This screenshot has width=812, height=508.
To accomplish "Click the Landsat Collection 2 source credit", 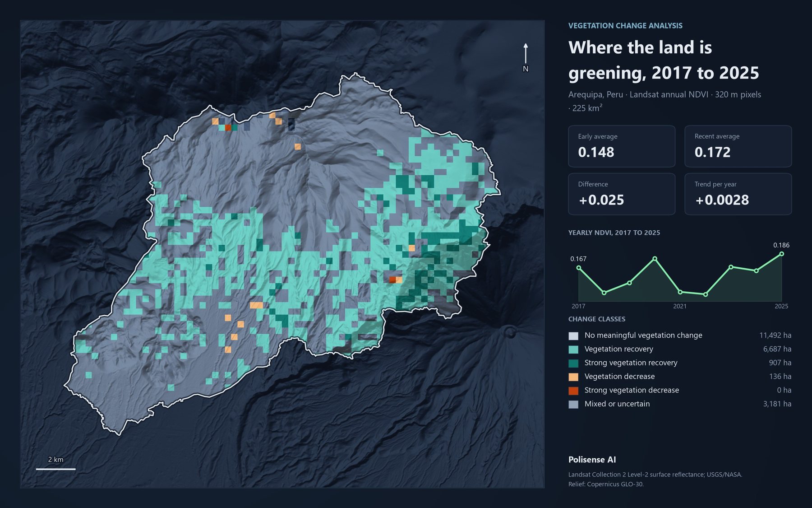I will coord(655,475).
